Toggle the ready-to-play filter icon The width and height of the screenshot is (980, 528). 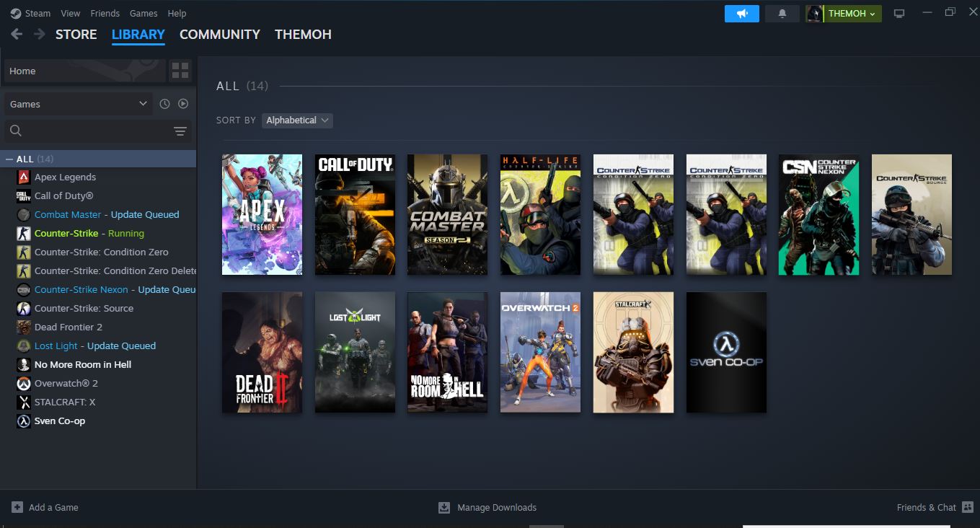[x=183, y=104]
